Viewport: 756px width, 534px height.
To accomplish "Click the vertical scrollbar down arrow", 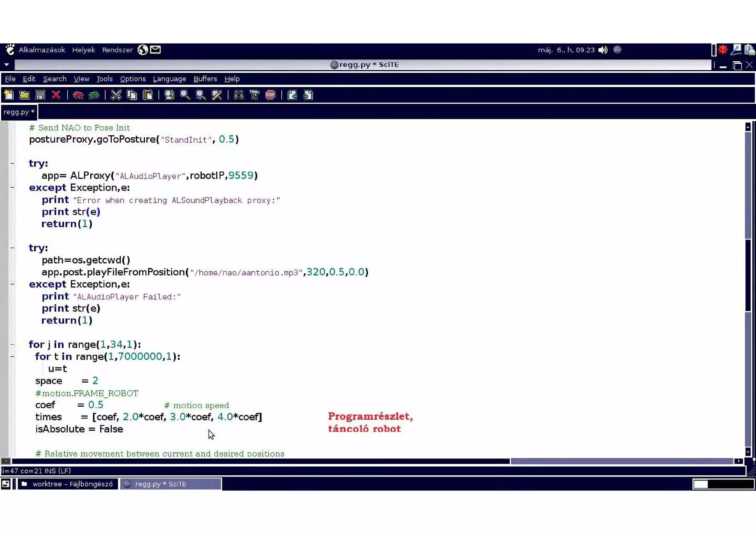I will coord(748,451).
